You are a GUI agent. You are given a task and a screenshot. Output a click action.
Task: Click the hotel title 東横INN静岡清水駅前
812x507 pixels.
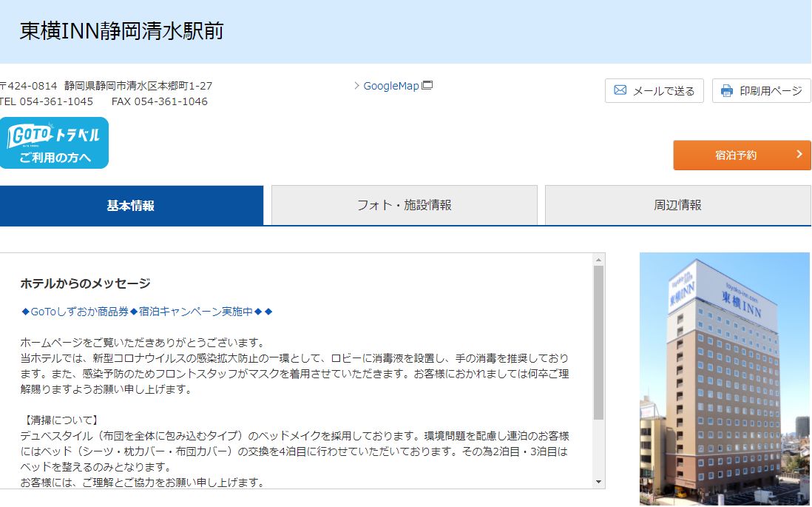click(122, 31)
